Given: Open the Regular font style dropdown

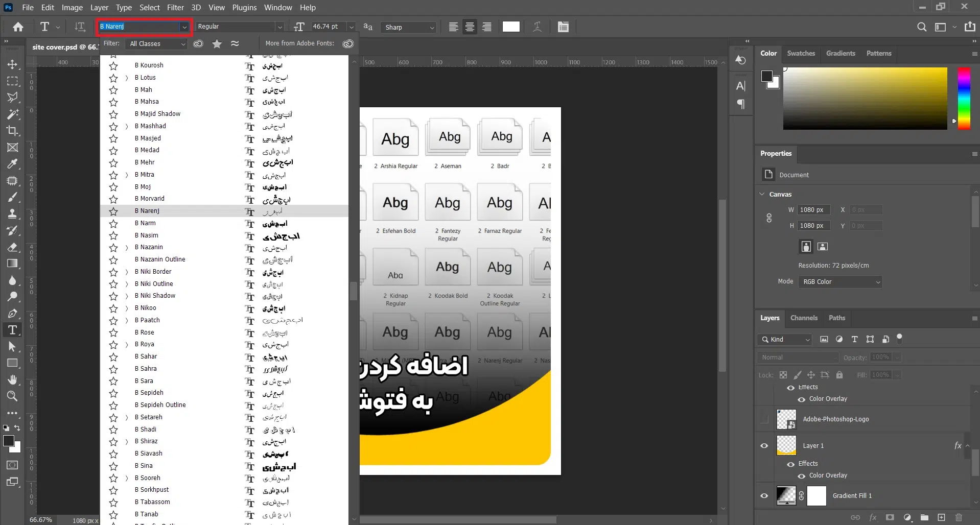Looking at the screenshot, I should click(240, 27).
